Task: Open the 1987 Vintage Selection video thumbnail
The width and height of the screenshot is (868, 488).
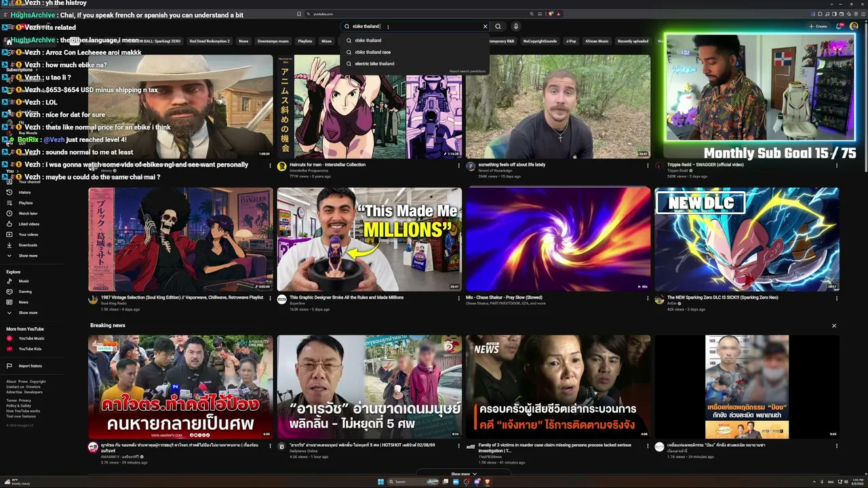Action: 181,240
